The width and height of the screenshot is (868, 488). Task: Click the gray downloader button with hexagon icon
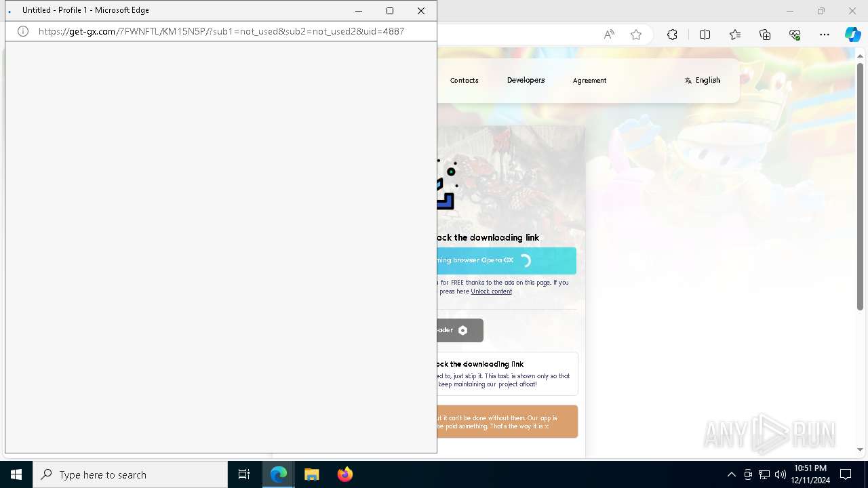[460, 330]
